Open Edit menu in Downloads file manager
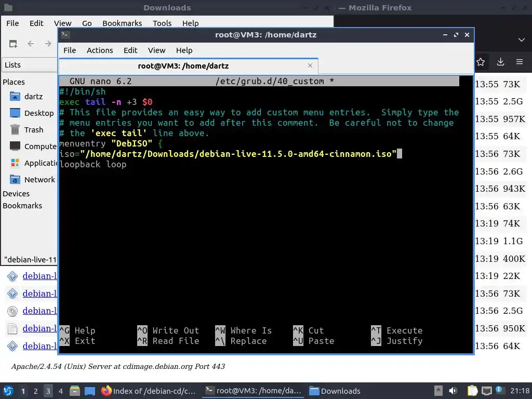 pos(36,23)
